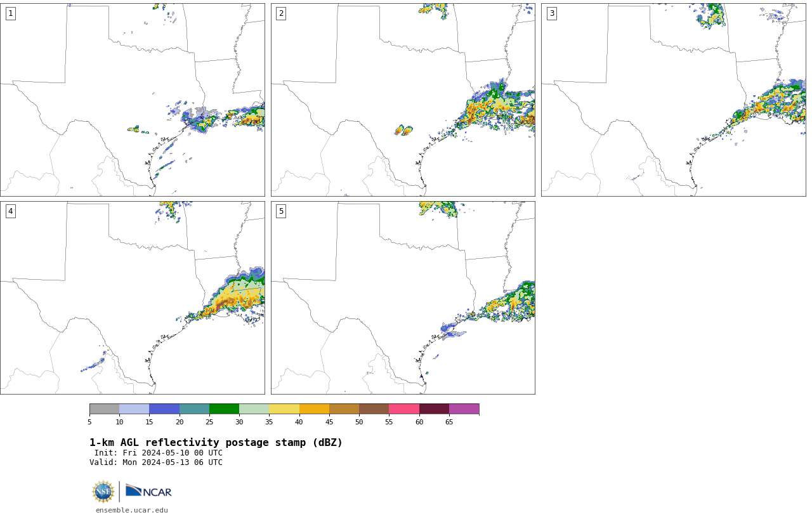Select the yellow 35-40 dBZ swatch
The width and height of the screenshot is (812, 517).
(x=284, y=409)
